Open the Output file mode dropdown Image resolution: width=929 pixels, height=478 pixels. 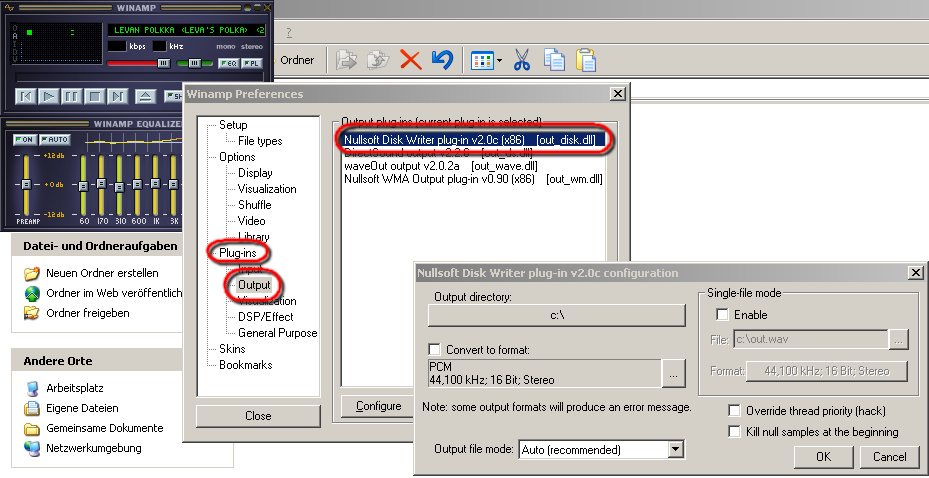pyautogui.click(x=676, y=450)
